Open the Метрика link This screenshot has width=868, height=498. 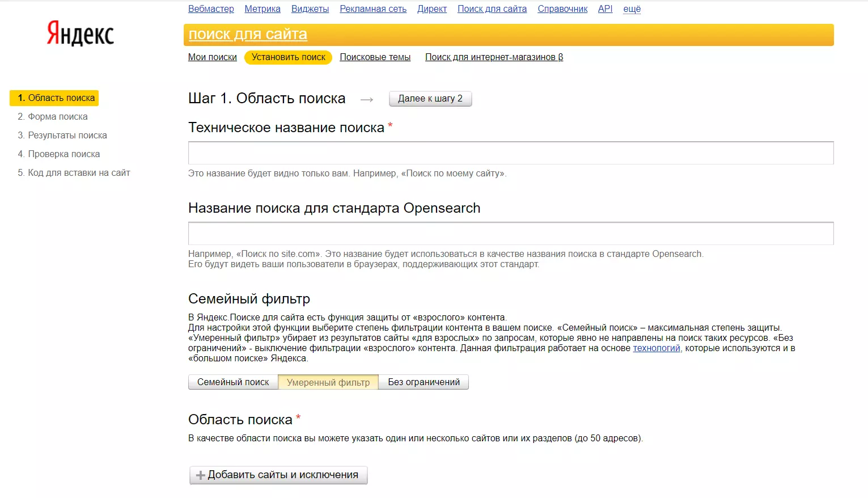point(262,9)
